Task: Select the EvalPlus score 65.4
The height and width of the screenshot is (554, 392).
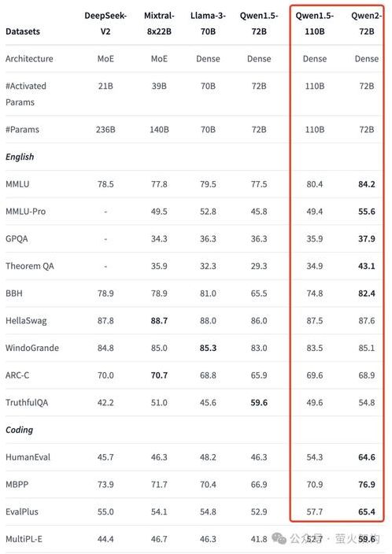Action: 367,512
